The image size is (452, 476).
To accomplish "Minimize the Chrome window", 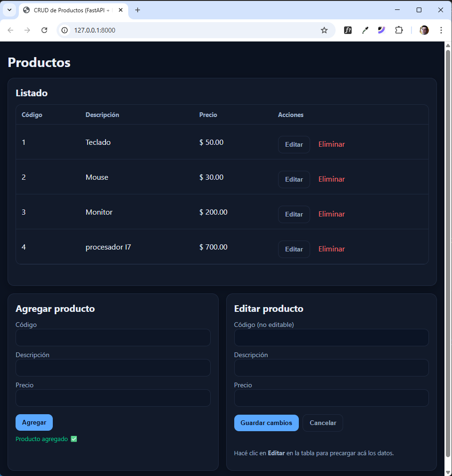I will pyautogui.click(x=397, y=10).
